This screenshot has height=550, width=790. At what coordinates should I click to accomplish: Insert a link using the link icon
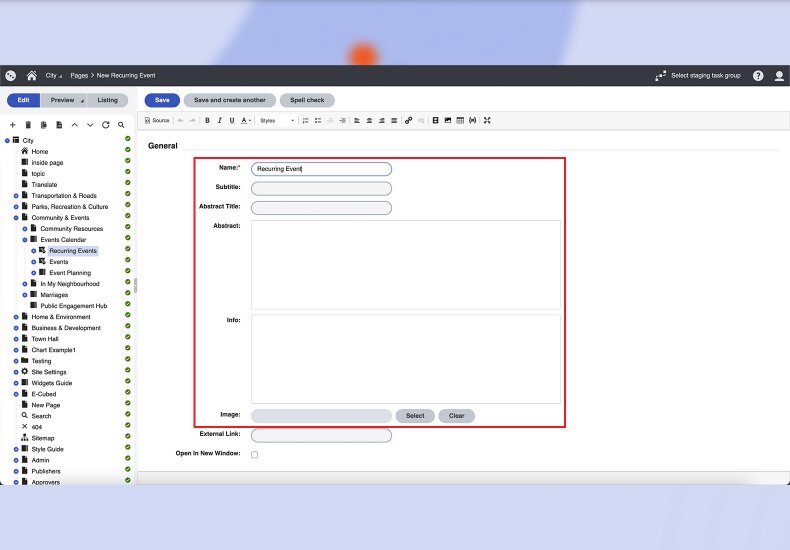[408, 120]
